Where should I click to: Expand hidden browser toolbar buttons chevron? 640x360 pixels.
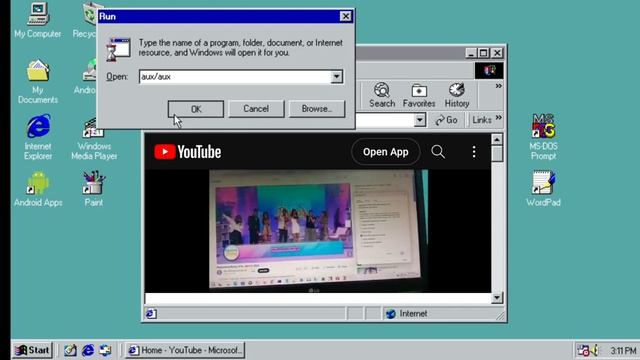498,86
